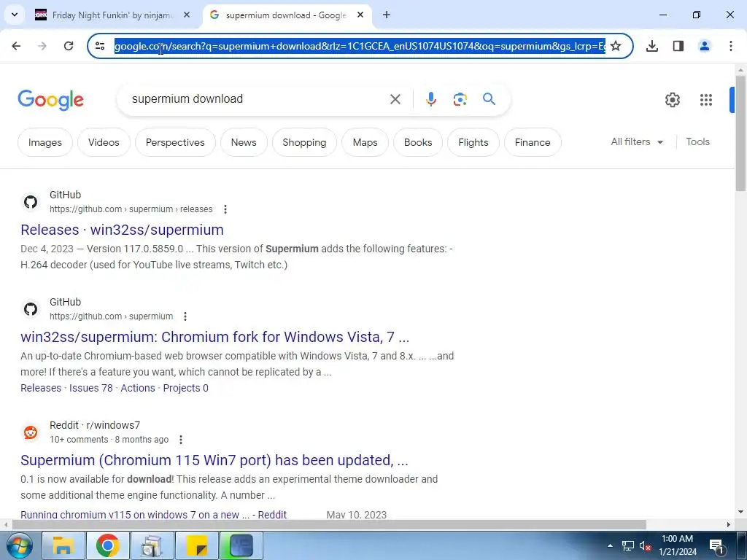Open win32ss/supermium Chromium fork result

(215, 337)
